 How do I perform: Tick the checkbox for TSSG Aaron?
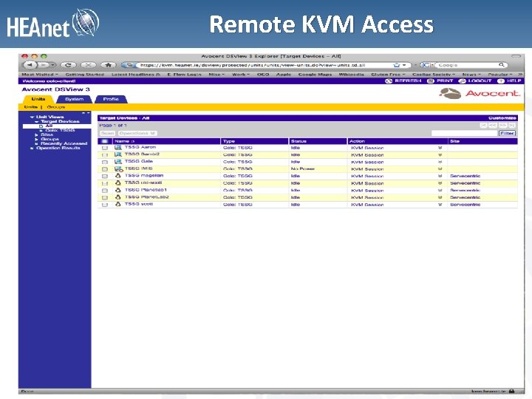(105, 148)
